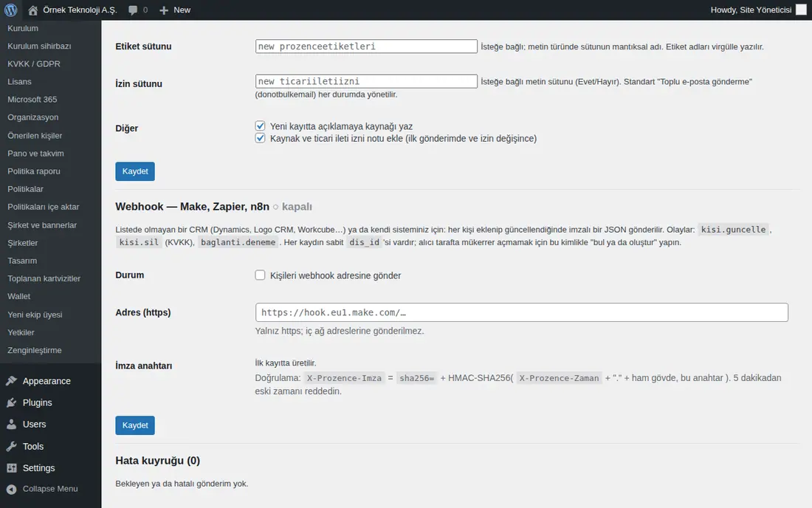Click the Settings sliders icon

(11, 467)
